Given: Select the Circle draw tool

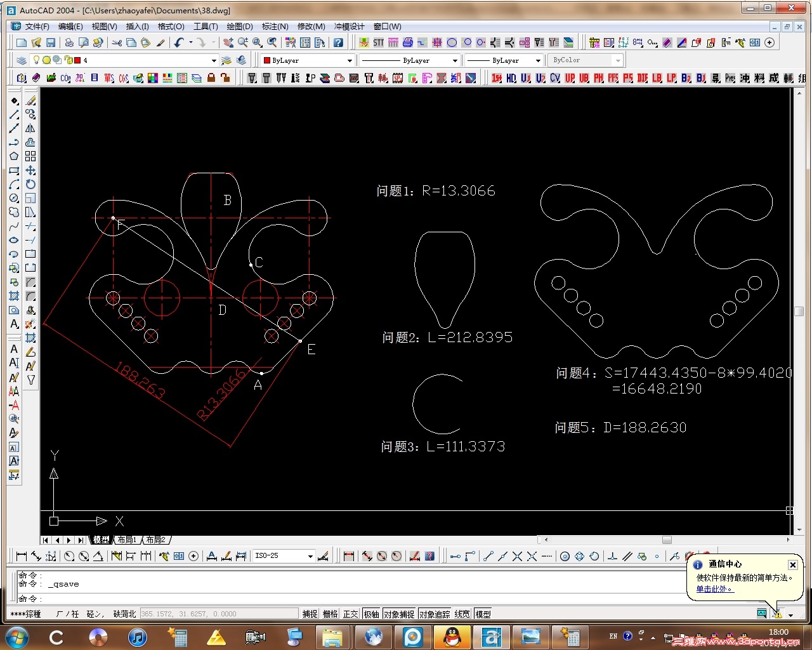Looking at the screenshot, I should [x=14, y=198].
